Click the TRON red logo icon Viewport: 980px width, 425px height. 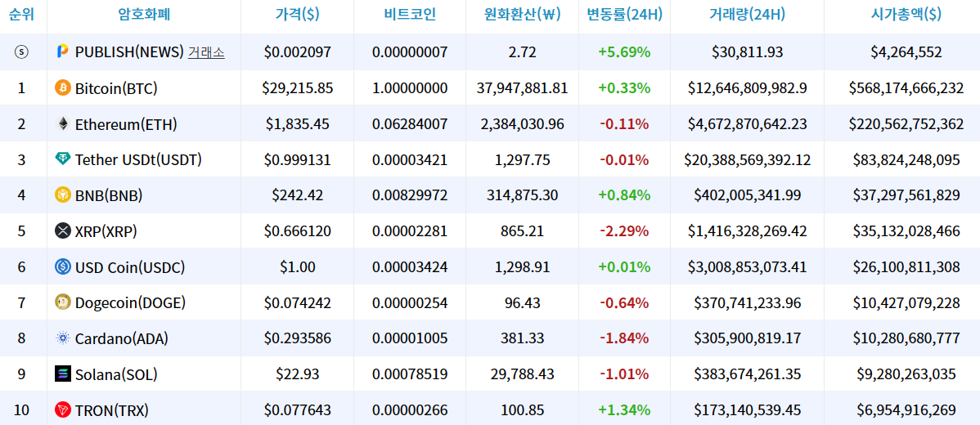point(62,410)
